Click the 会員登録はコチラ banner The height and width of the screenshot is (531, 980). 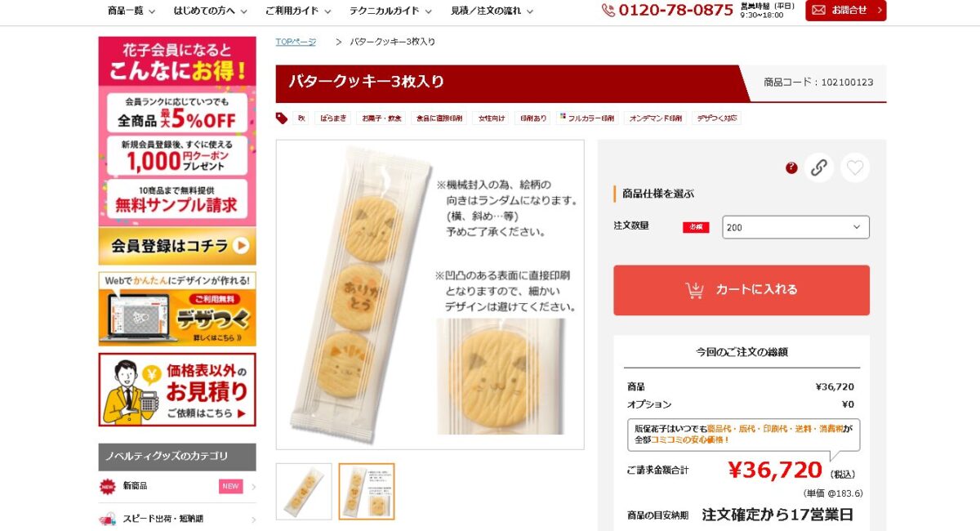pyautogui.click(x=177, y=246)
